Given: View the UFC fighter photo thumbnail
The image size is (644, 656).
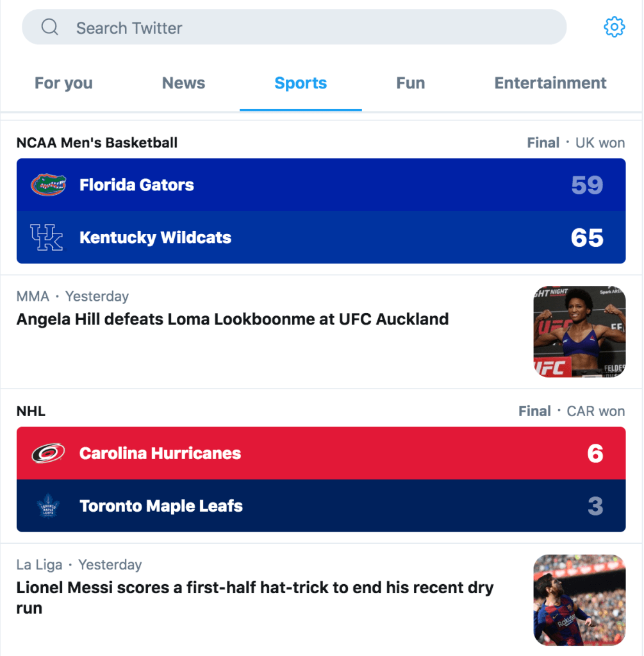Looking at the screenshot, I should 579,332.
